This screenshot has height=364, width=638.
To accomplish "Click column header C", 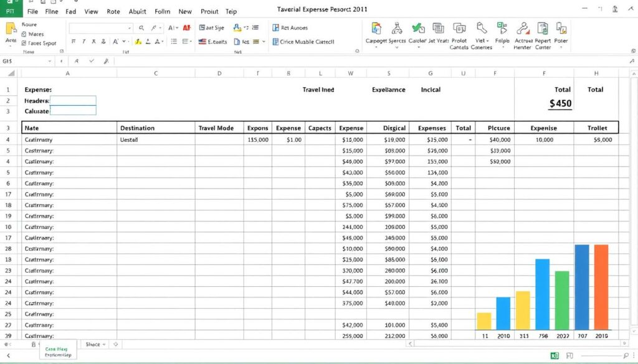I will pos(156,73).
